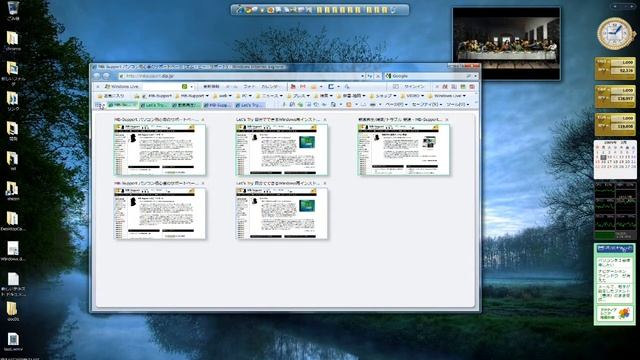The image size is (640, 360).
Task: Click the green icon in Windows Live toolbar
Action: point(184,87)
